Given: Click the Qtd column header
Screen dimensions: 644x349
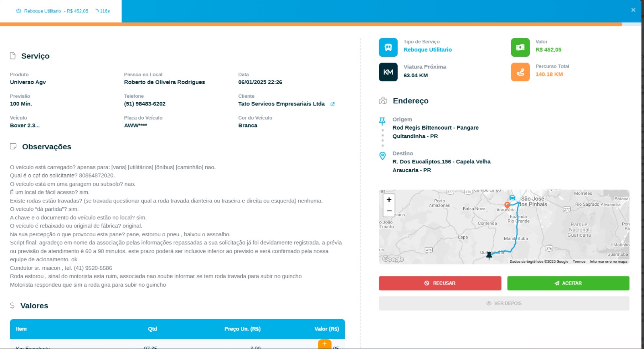Looking at the screenshot, I should click(153, 329).
